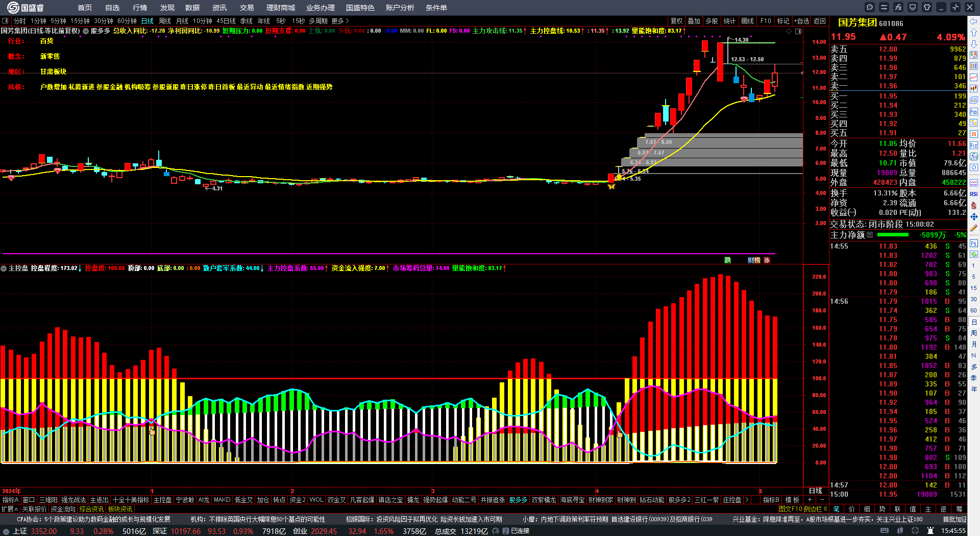Click the F10 company info button
This screenshot has height=536, width=980.
click(x=766, y=21)
